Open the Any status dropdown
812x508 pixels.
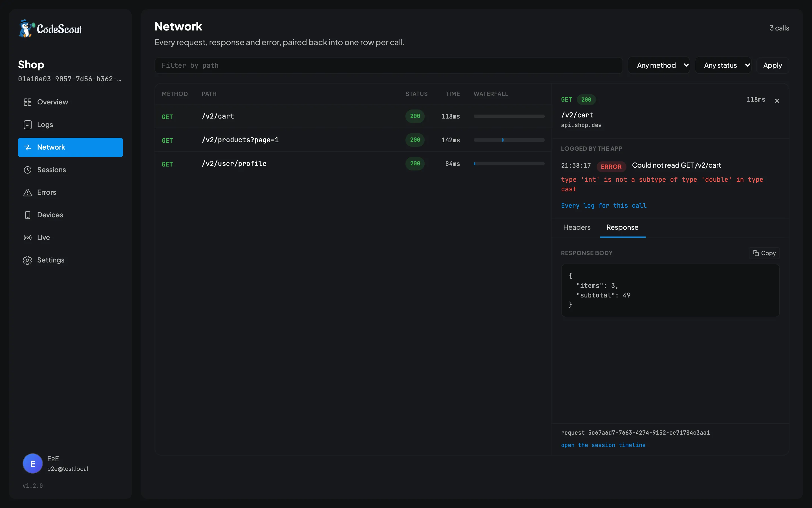coord(723,65)
